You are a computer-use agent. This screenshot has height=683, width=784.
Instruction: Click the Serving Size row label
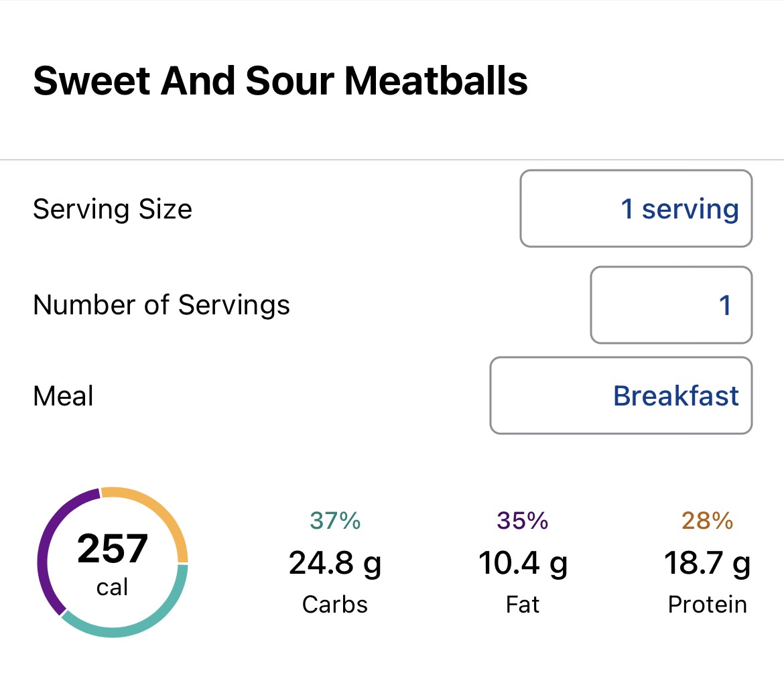(113, 209)
